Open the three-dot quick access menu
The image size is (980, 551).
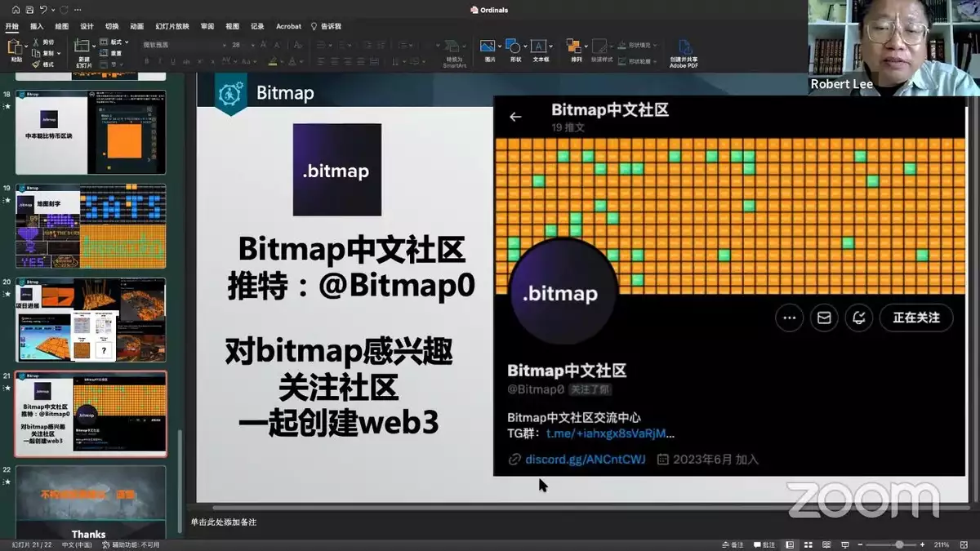point(78,10)
